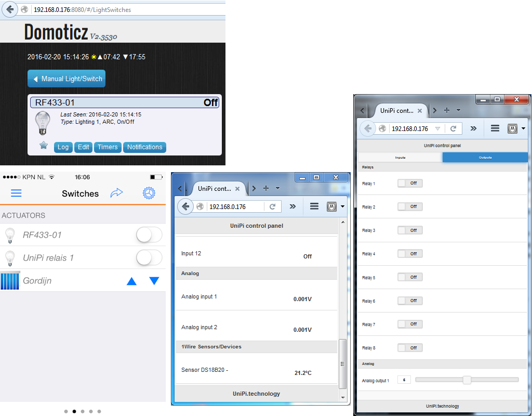Go back in the Domoticz browser window
The height and width of the screenshot is (416, 532).
click(x=10, y=9)
